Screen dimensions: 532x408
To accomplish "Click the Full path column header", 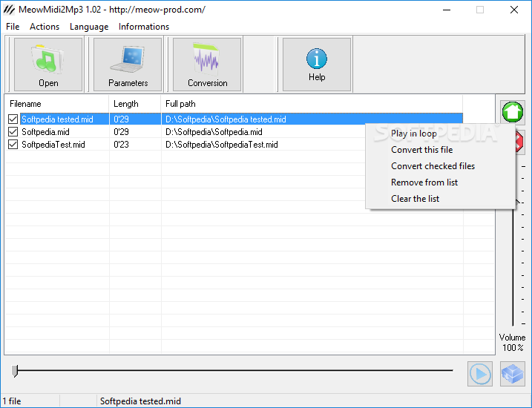I will tap(312, 104).
